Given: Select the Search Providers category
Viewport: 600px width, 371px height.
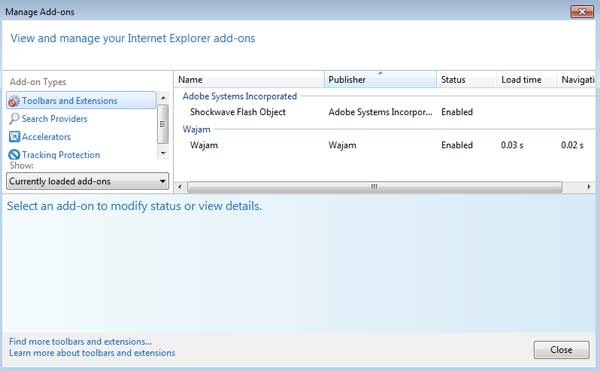Looking at the screenshot, I should pos(54,119).
